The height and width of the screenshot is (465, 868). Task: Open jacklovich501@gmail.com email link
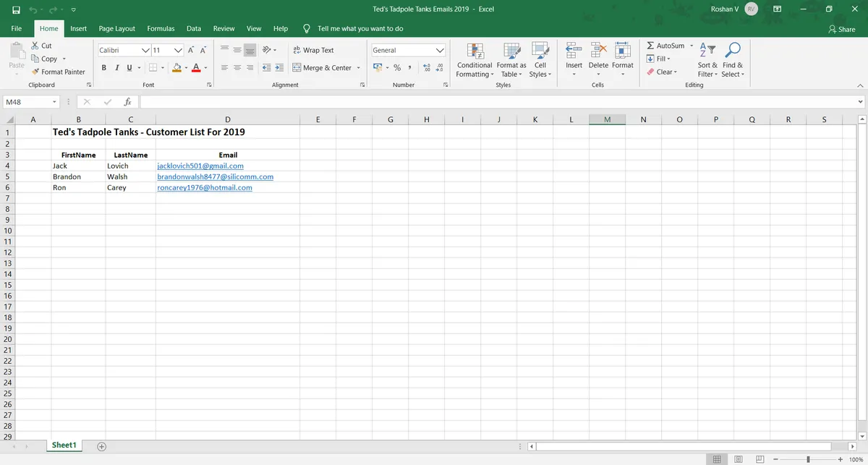[200, 166]
